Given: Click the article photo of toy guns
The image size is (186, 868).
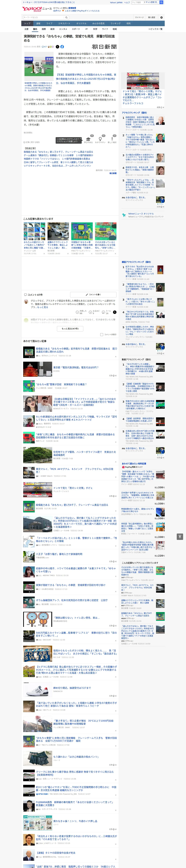Looking at the screenshot, I should 39,66.
